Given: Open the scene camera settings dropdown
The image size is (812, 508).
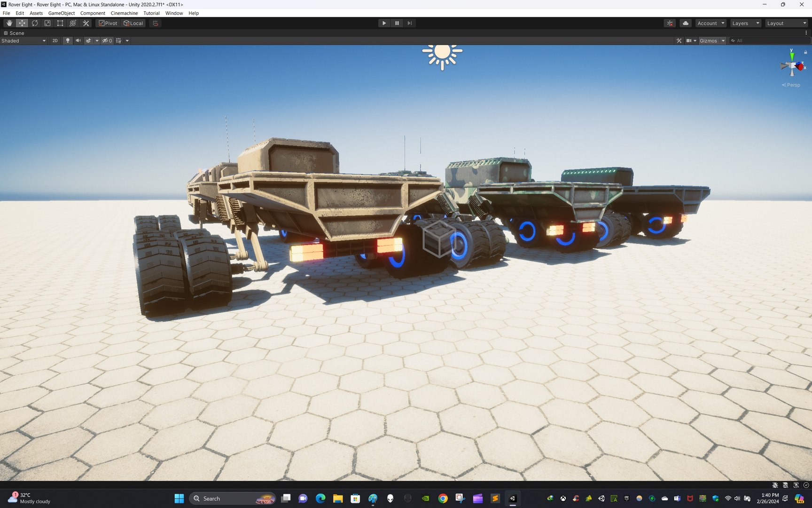Looking at the screenshot, I should click(x=691, y=41).
